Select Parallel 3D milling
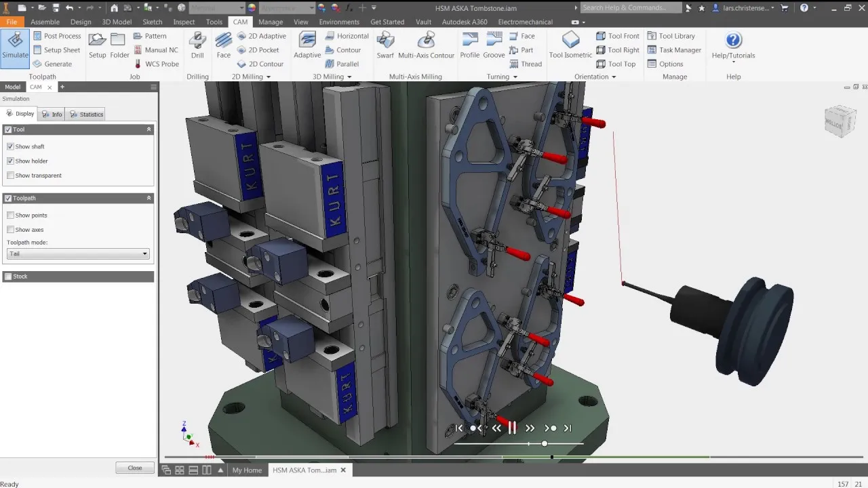The image size is (868, 488). pos(342,64)
